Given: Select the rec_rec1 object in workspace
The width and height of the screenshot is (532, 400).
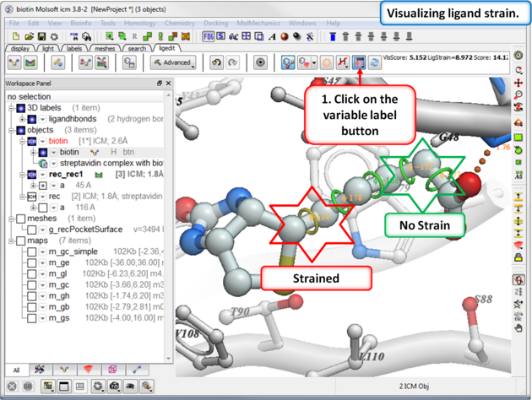Looking at the screenshot, I should click(x=67, y=174).
